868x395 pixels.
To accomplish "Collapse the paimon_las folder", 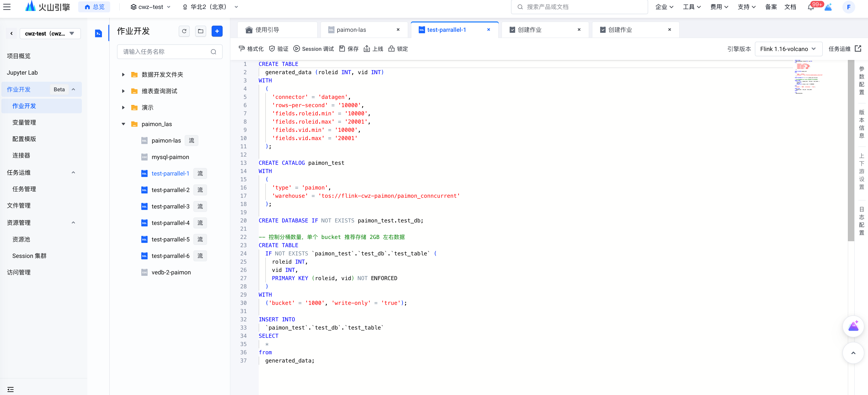I will (x=123, y=124).
